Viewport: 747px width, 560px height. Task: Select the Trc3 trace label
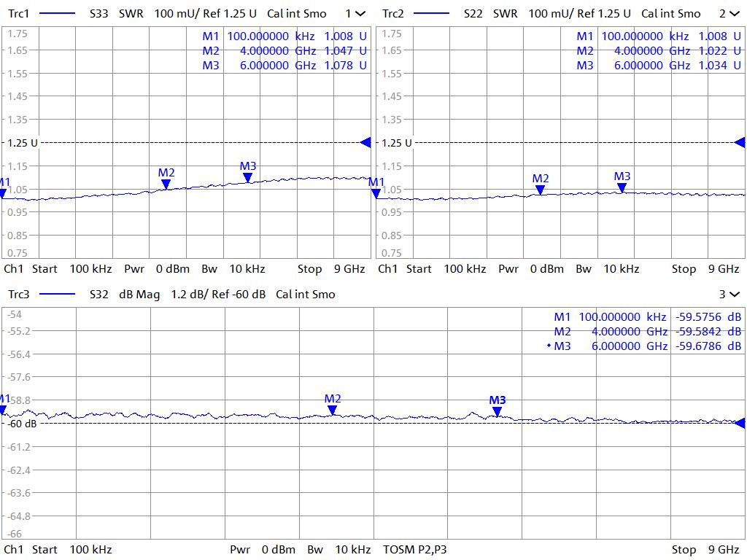point(19,295)
